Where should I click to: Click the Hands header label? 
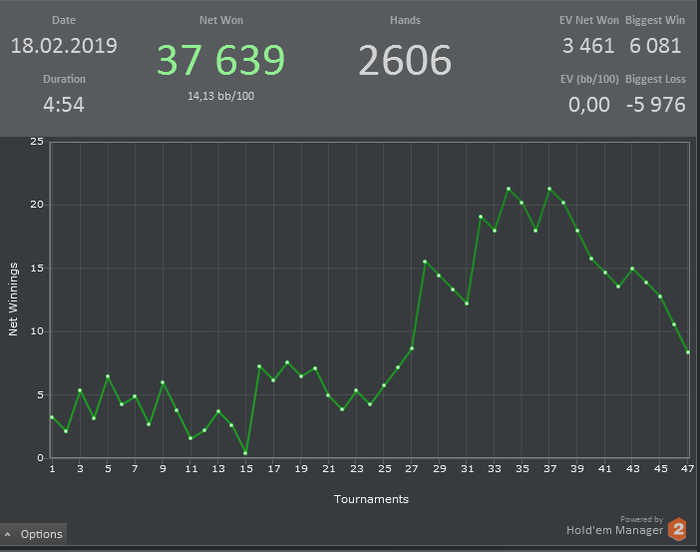click(405, 20)
